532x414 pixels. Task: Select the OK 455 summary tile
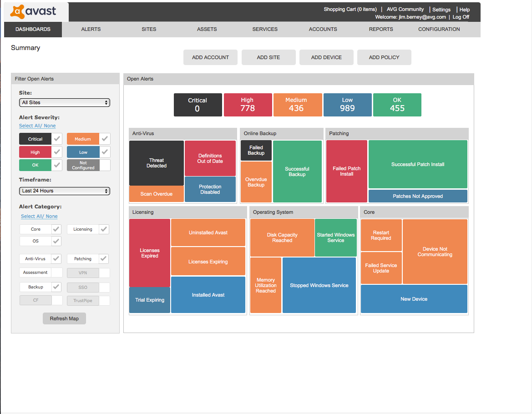click(x=397, y=105)
